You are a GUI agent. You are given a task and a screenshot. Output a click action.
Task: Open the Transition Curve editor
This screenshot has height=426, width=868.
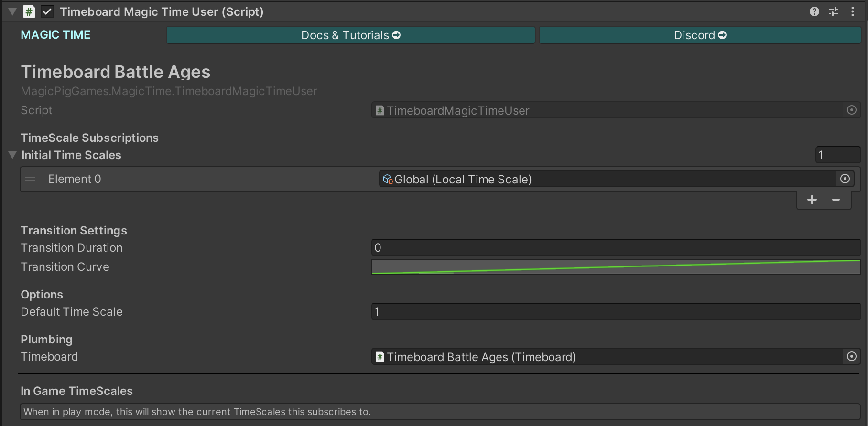[x=616, y=267]
